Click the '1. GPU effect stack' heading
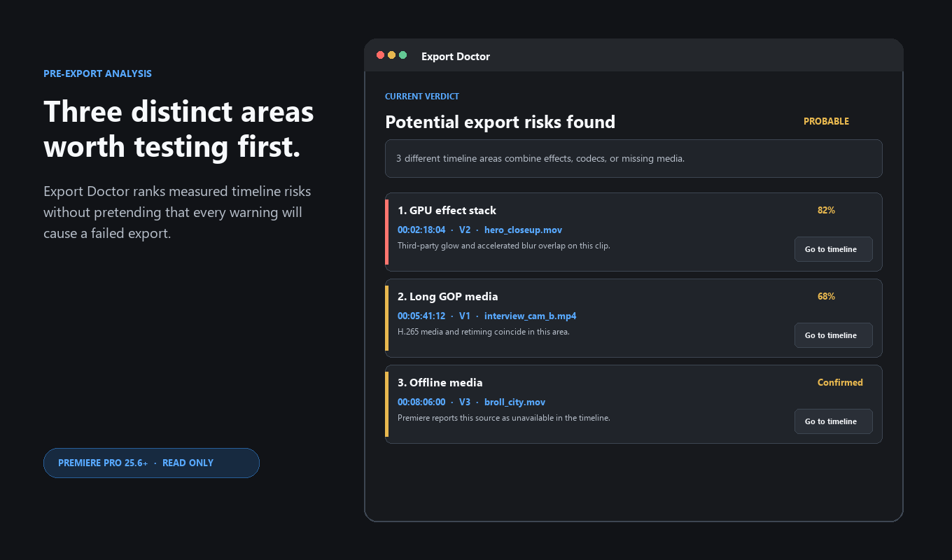The height and width of the screenshot is (560, 952). (447, 210)
